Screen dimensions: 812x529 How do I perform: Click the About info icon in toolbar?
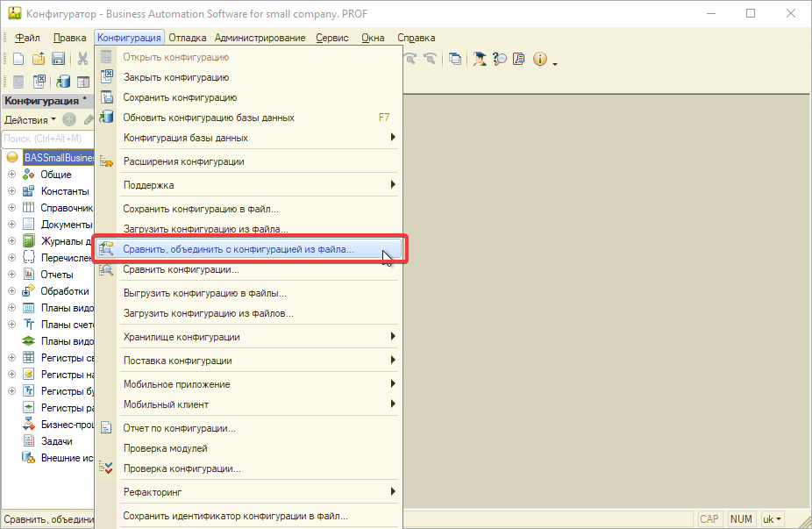(539, 59)
